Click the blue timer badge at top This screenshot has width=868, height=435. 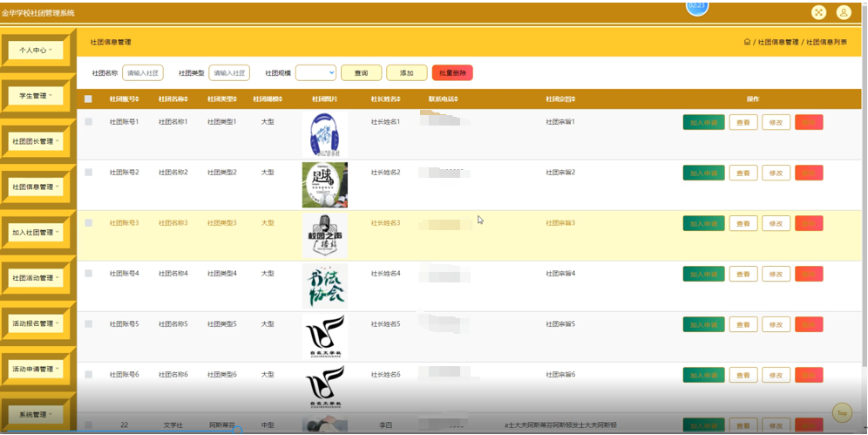(x=697, y=7)
